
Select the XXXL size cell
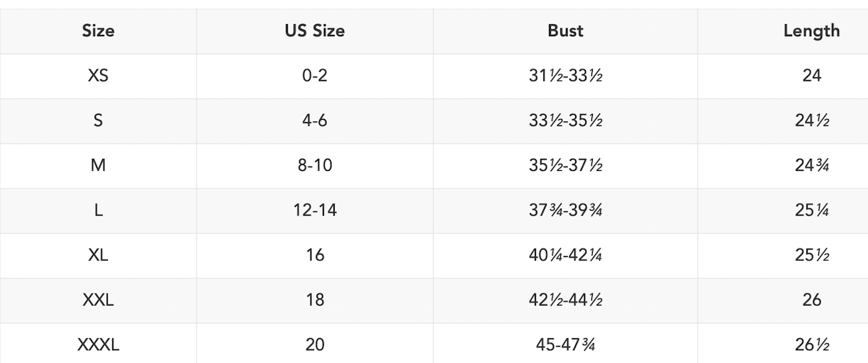(98, 345)
